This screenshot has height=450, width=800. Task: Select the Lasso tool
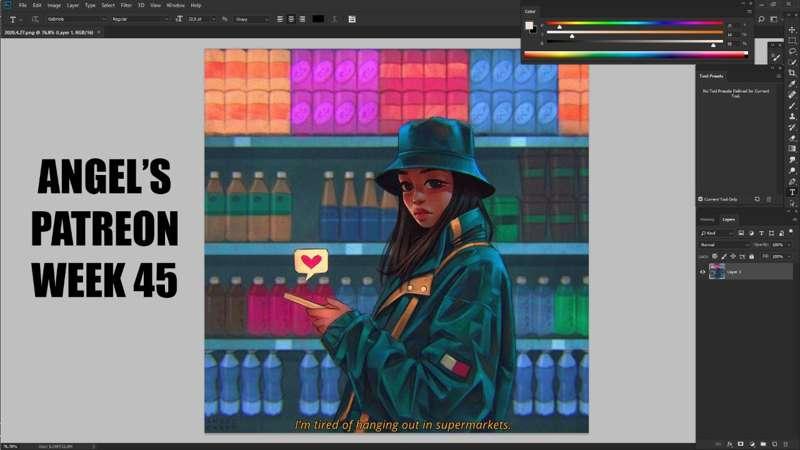click(792, 52)
